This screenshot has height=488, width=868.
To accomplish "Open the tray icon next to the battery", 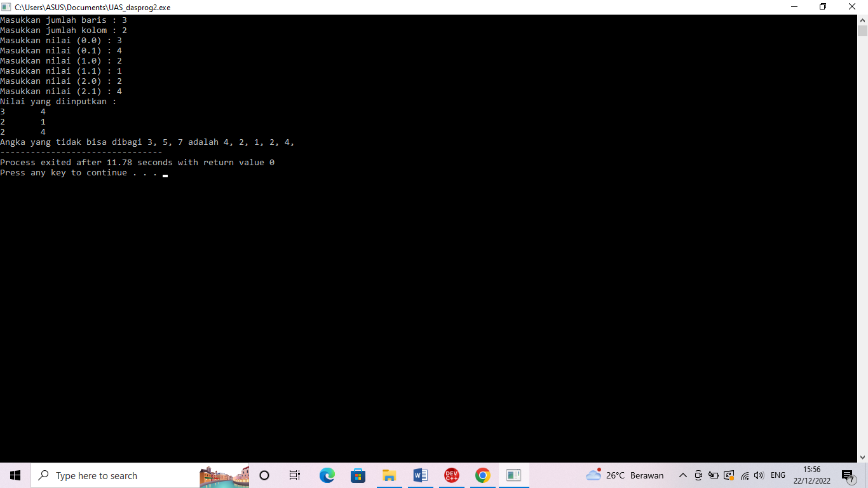I will pos(729,475).
